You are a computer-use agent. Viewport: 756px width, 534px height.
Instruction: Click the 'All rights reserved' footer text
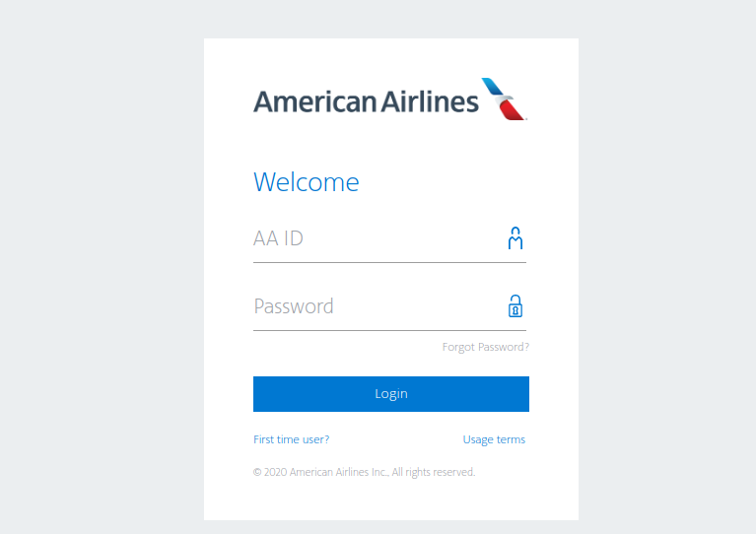click(434, 472)
